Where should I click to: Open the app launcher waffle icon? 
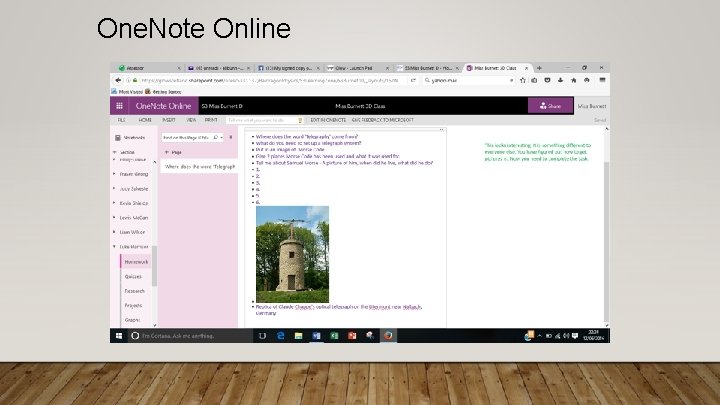(x=119, y=106)
